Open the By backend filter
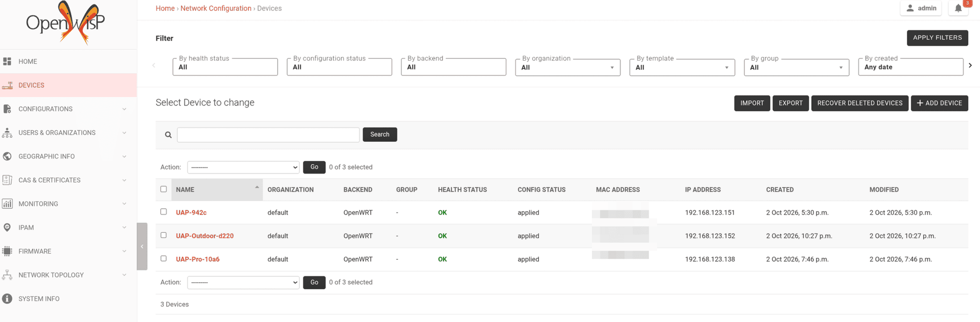 453,67
